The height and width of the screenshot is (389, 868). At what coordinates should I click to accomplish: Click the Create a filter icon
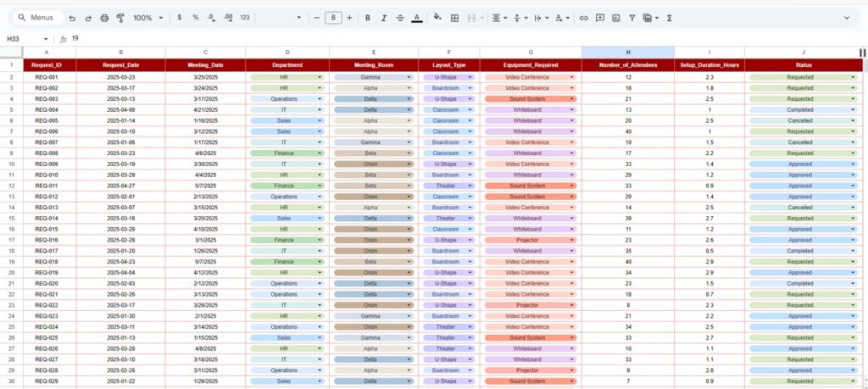[x=632, y=18]
